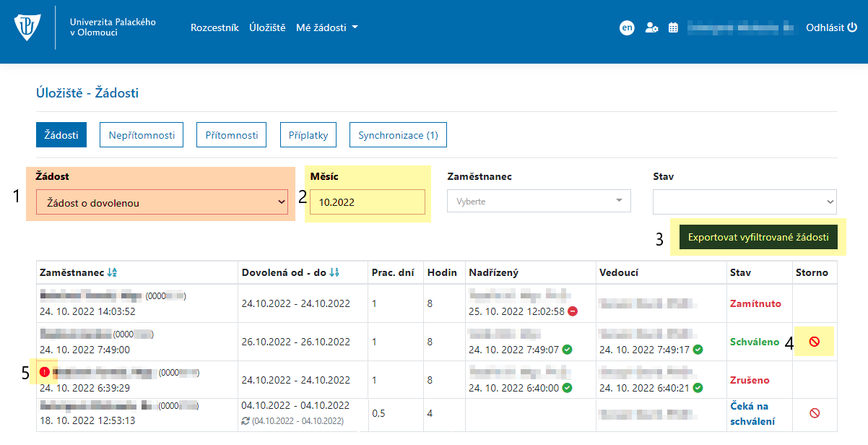Open the Mé žádosti menu
This screenshot has height=445, width=868.
pyautogui.click(x=327, y=27)
